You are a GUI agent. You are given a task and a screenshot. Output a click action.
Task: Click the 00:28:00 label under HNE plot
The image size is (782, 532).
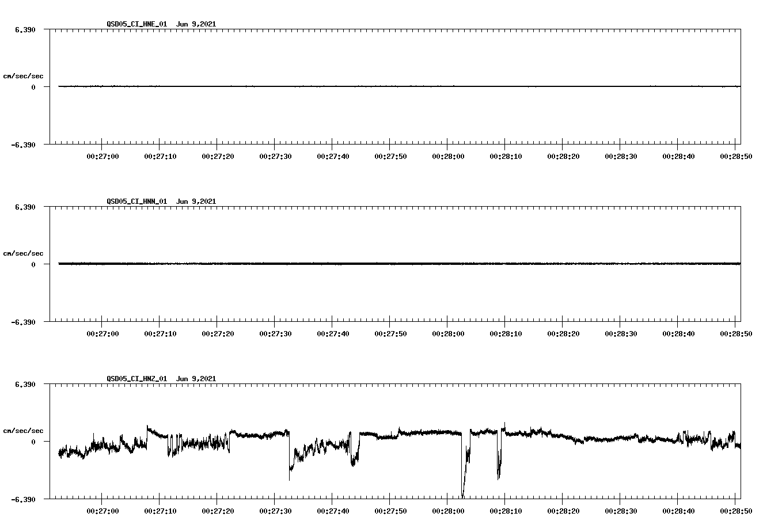448,156
